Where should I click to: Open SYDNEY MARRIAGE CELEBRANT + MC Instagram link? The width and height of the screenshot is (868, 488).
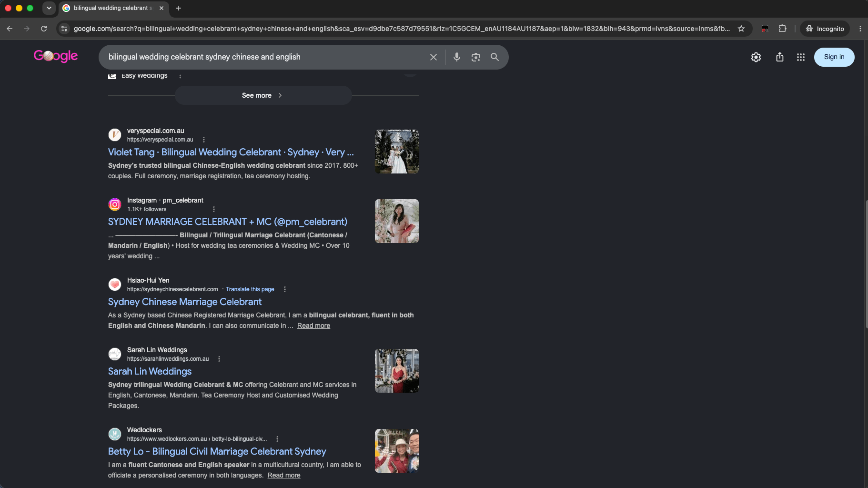click(x=228, y=222)
